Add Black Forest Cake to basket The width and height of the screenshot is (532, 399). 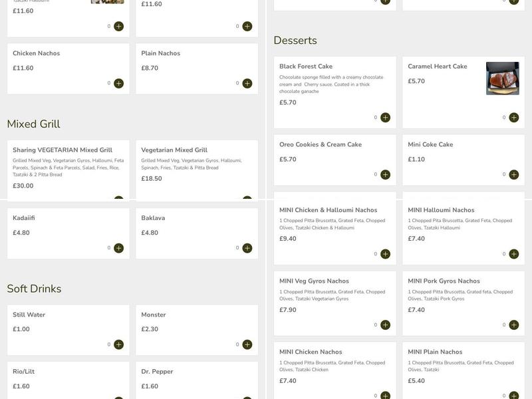click(x=385, y=118)
